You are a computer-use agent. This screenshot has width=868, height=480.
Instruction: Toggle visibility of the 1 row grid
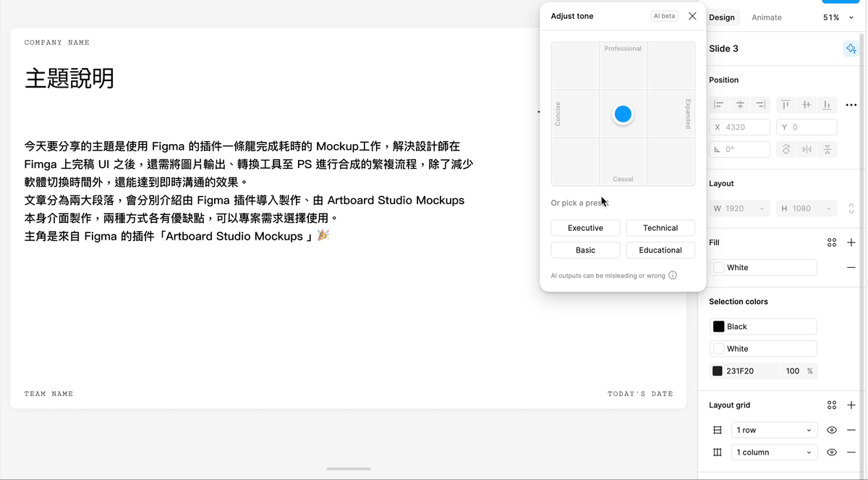point(832,430)
